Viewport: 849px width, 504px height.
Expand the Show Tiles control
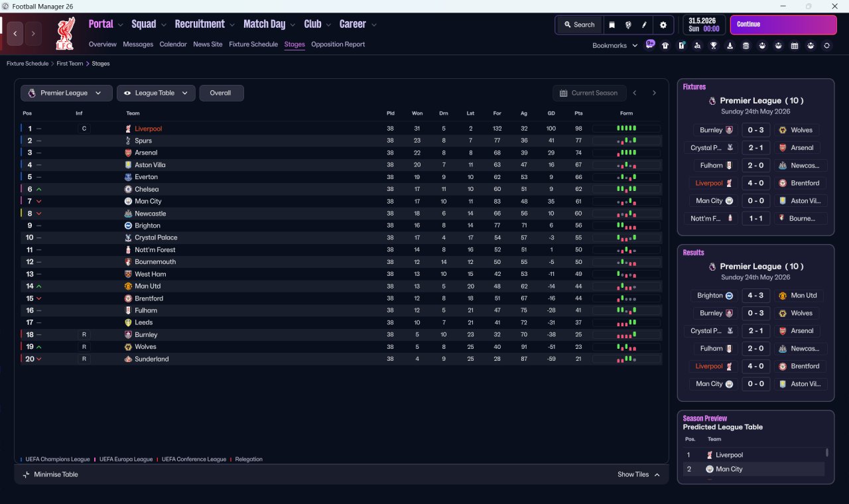639,474
